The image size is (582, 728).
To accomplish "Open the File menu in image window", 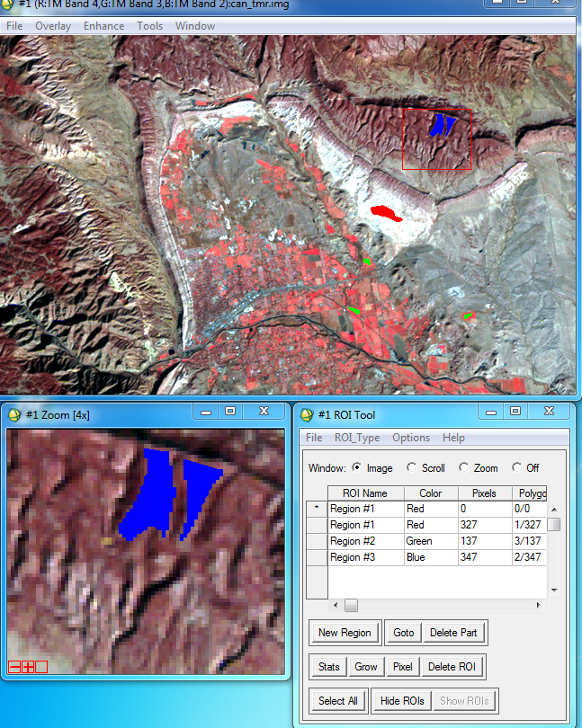I will [x=14, y=26].
